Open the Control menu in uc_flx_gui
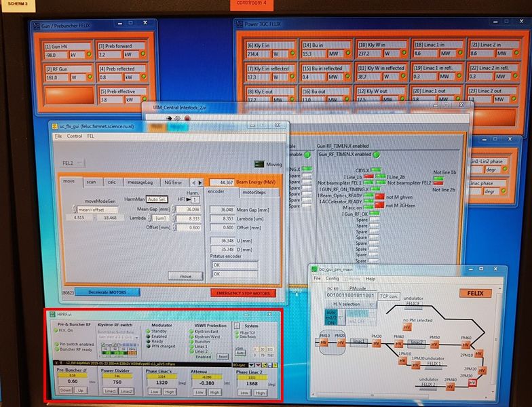The height and width of the screenshot is (407, 532). point(75,136)
